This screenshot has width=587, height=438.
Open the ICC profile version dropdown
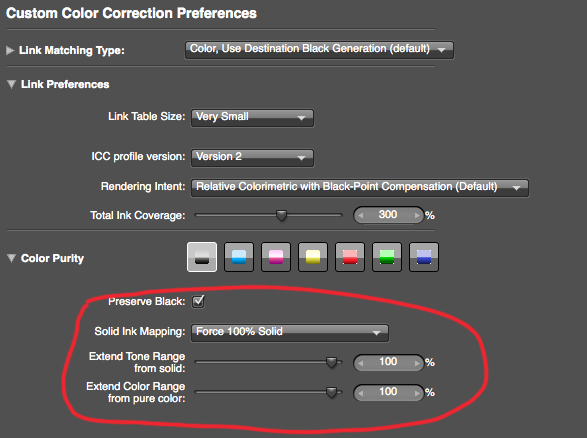(x=252, y=158)
